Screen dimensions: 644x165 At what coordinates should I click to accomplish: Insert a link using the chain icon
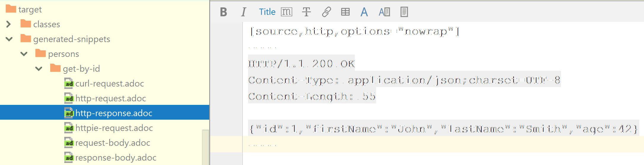click(x=326, y=12)
